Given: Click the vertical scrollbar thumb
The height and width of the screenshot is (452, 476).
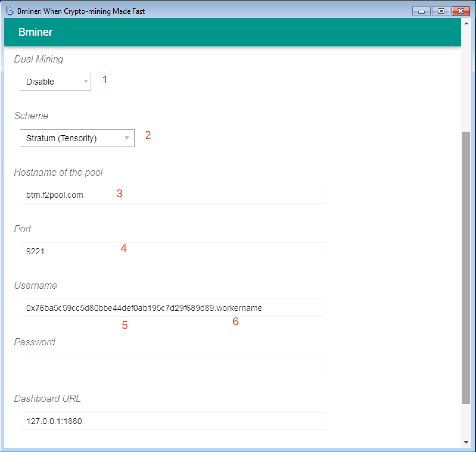Looking at the screenshot, I should coord(466,267).
